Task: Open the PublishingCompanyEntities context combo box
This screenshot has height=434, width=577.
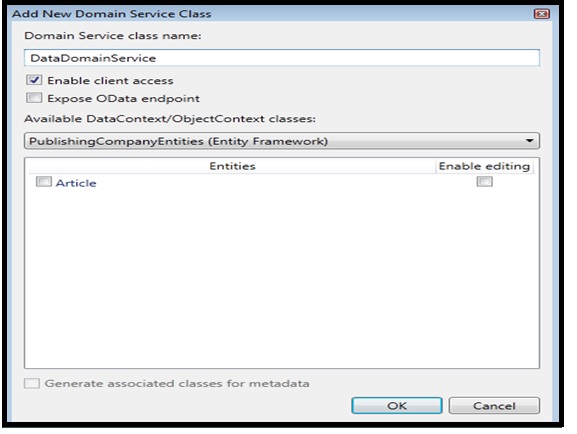Action: coord(282,141)
